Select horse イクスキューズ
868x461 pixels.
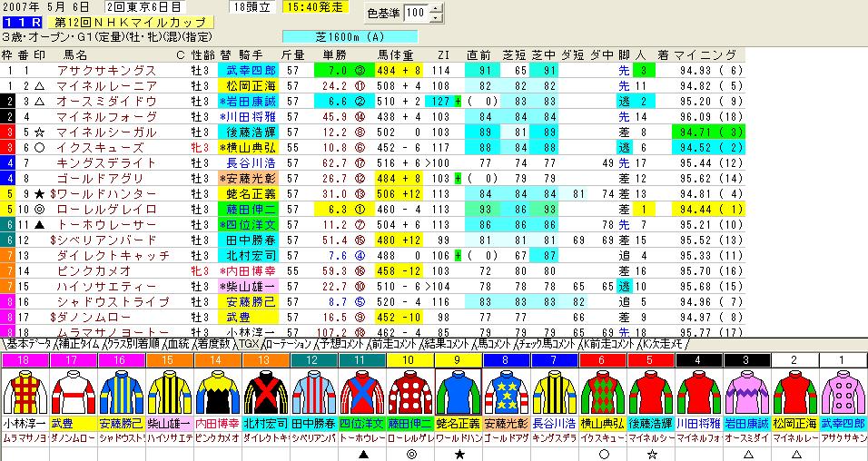pos(100,148)
